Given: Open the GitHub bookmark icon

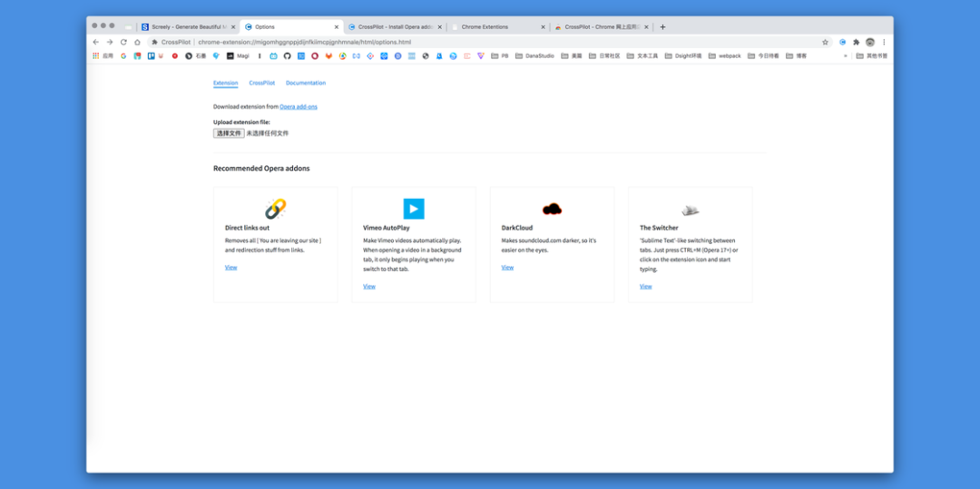Looking at the screenshot, I should 288,55.
